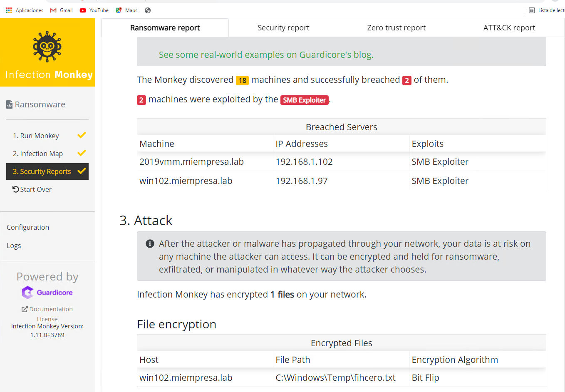The width and height of the screenshot is (565, 392).
Task: Click the Guardicore logo
Action: [x=47, y=293]
